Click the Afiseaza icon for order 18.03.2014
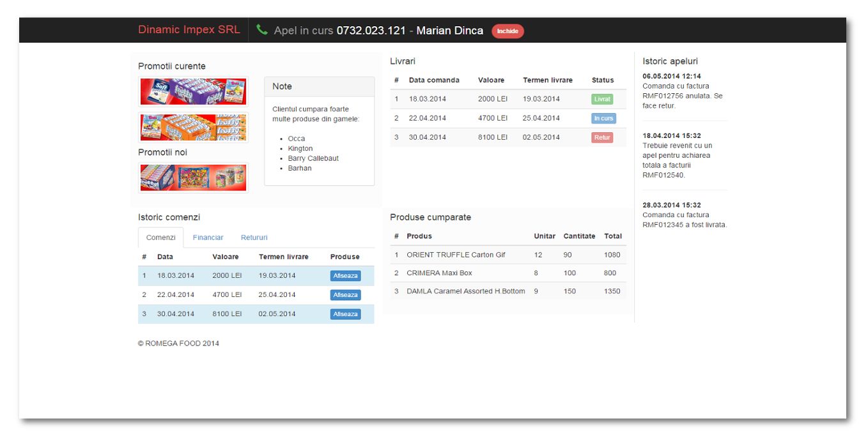The height and width of the screenshot is (438, 868). pos(345,276)
